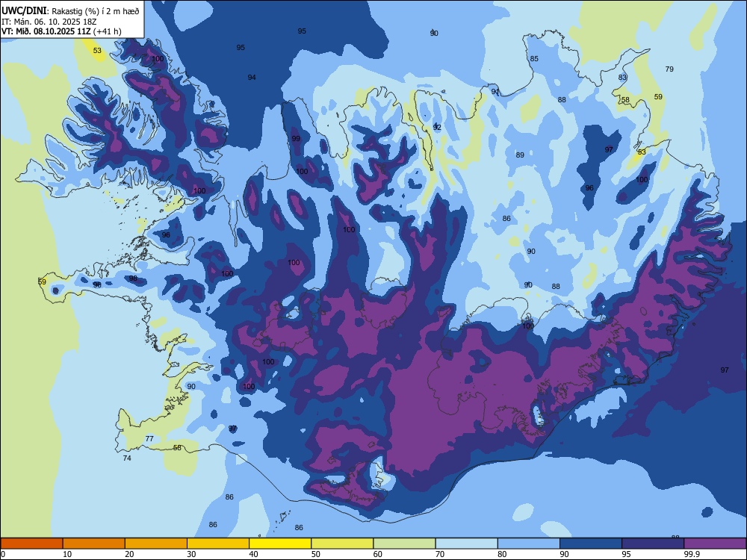Image resolution: width=747 pixels, height=560 pixels.
Task: Click the legend label '50'
Action: pos(315,554)
